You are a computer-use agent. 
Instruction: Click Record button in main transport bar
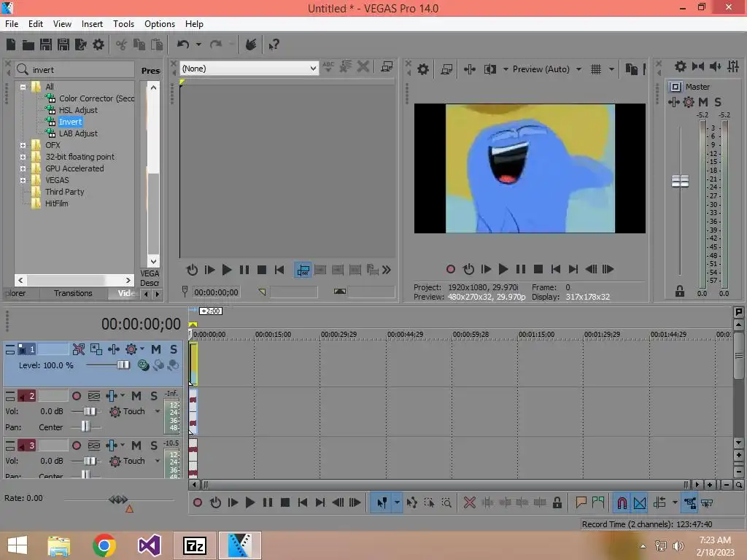197,503
